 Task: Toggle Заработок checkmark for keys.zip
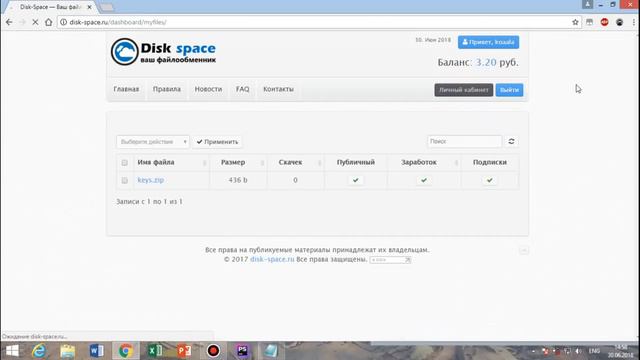point(424,180)
